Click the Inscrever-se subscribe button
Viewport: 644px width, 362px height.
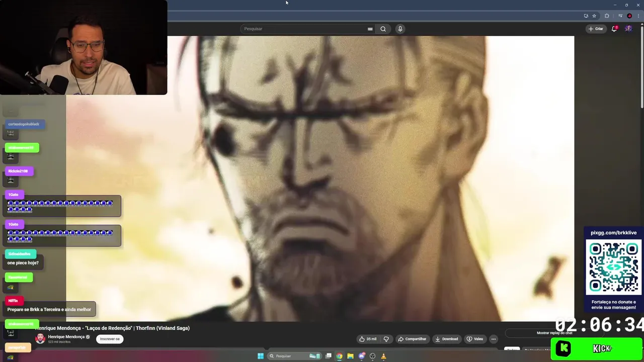[110, 339]
